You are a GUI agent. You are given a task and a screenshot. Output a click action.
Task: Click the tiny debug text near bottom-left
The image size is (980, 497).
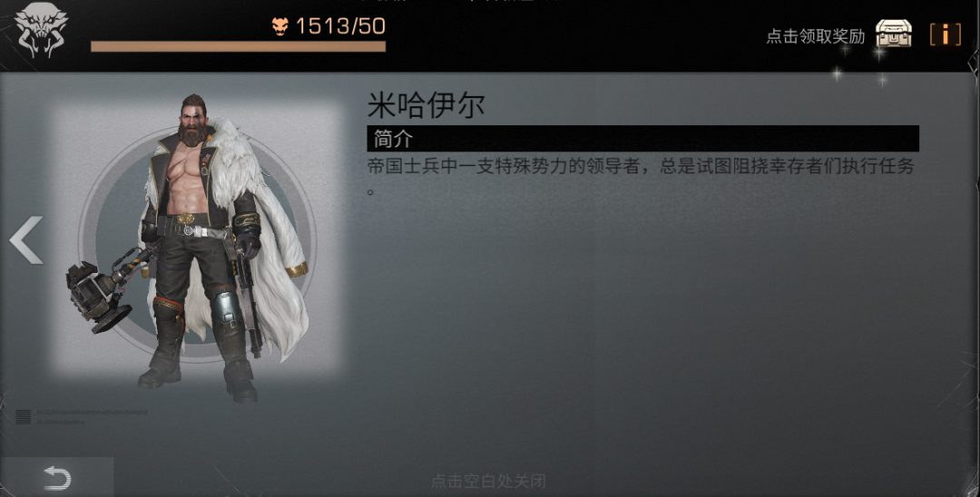92,416
